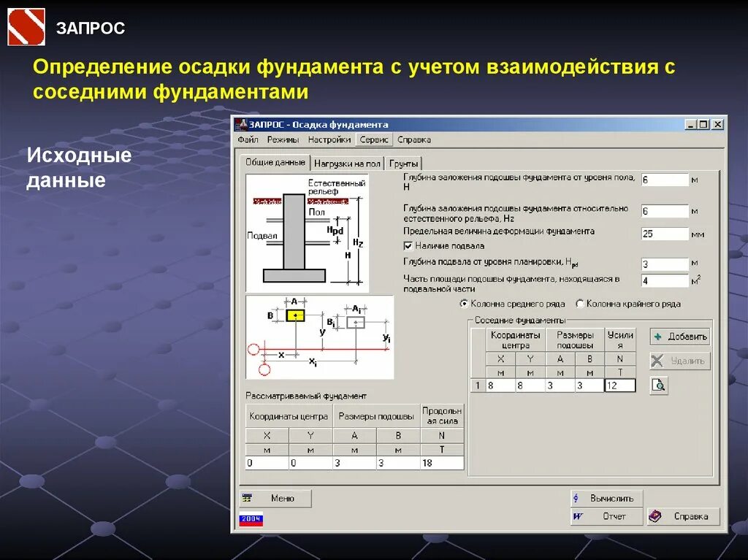Click the Удалить button

(680, 361)
